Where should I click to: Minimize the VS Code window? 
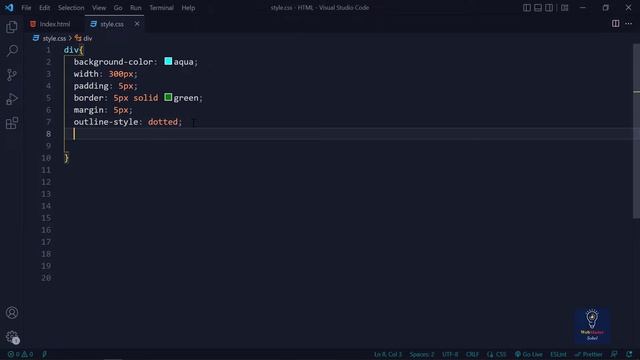583,8
